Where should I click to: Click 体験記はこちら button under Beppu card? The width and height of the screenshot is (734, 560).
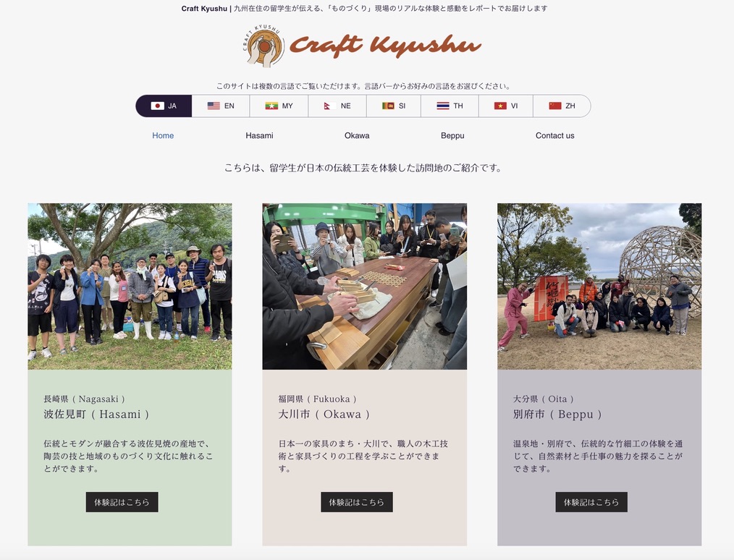tap(591, 502)
